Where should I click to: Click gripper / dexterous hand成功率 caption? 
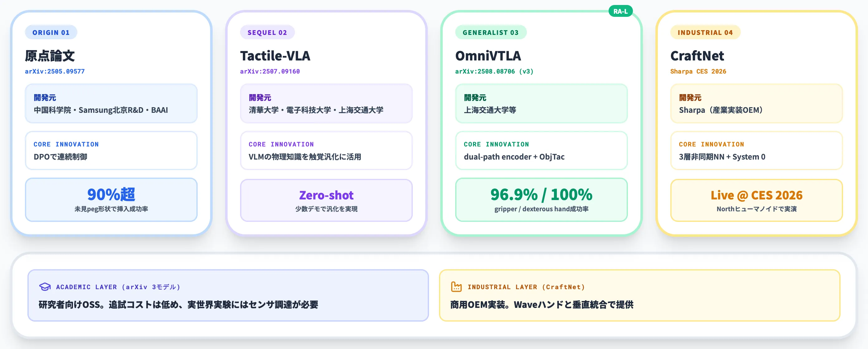pyautogui.click(x=541, y=209)
